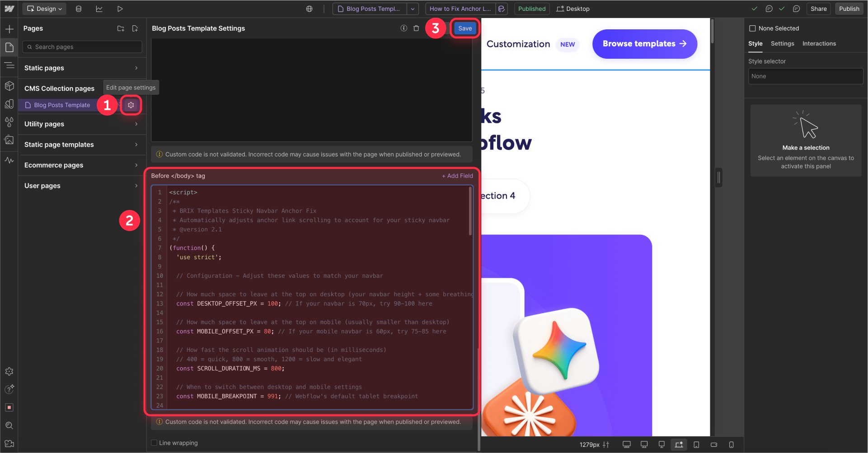Image resolution: width=868 pixels, height=453 pixels.
Task: Click the globe locale icon
Action: pos(309,9)
